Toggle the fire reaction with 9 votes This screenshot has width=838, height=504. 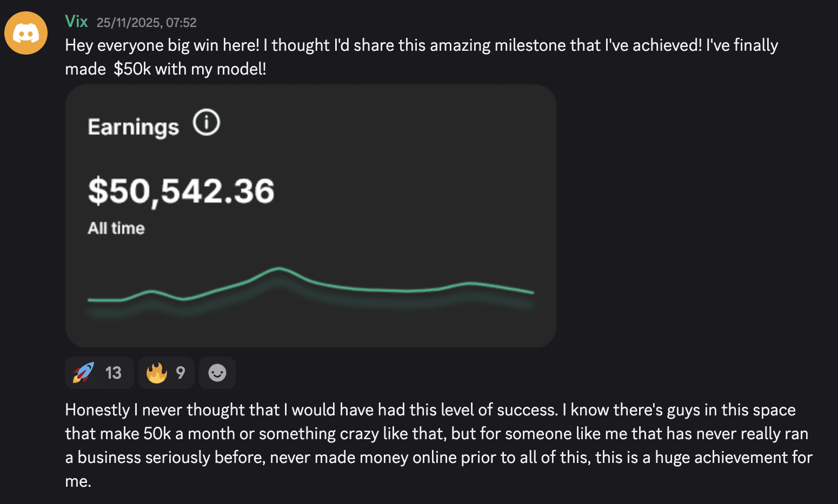[x=166, y=373]
